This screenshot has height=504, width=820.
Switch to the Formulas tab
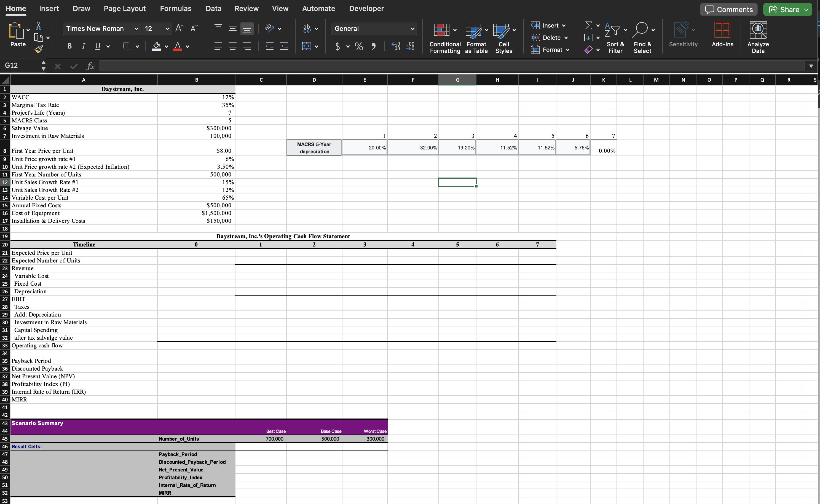coord(175,9)
